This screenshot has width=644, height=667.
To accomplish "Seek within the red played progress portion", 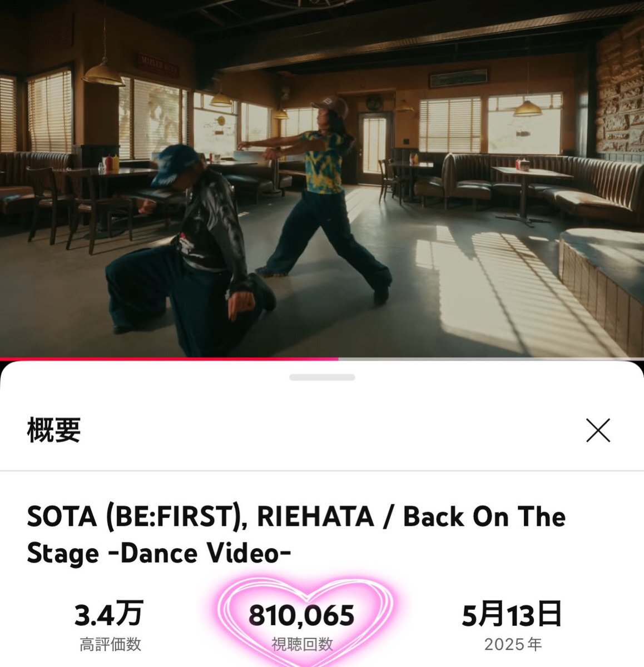I will [169, 359].
